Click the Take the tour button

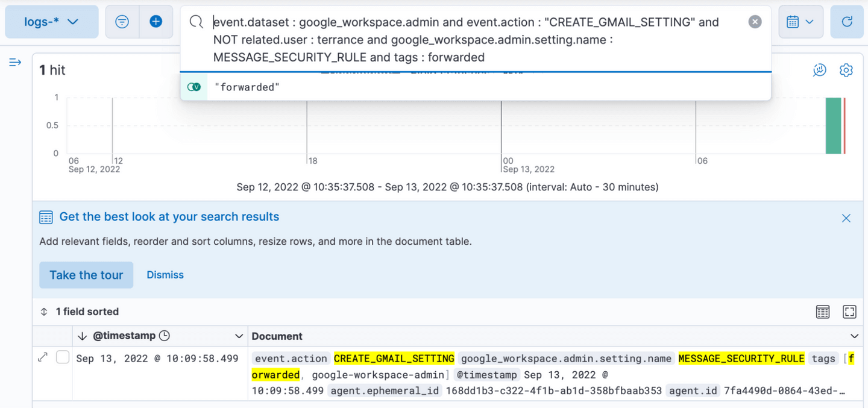(x=86, y=275)
